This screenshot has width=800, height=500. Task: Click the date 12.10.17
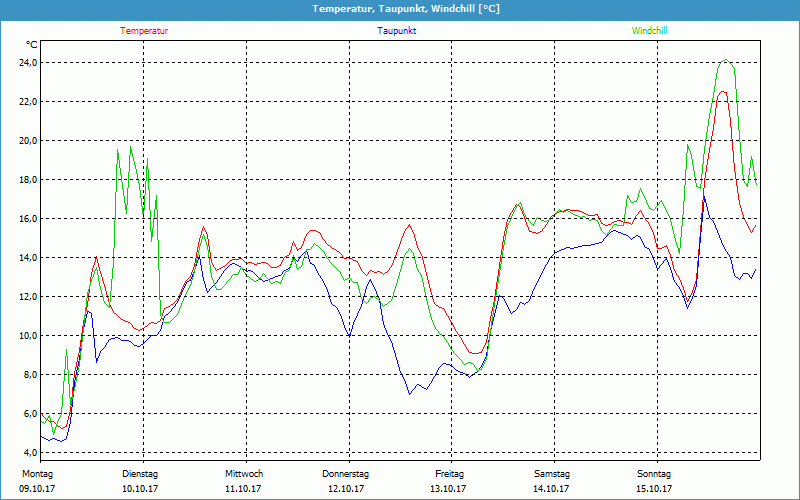pos(346,489)
